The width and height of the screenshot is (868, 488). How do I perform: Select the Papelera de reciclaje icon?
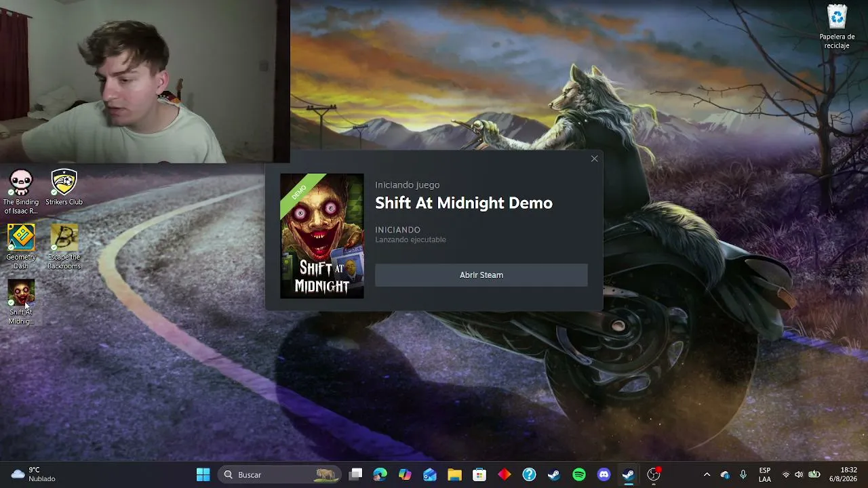coord(837,27)
